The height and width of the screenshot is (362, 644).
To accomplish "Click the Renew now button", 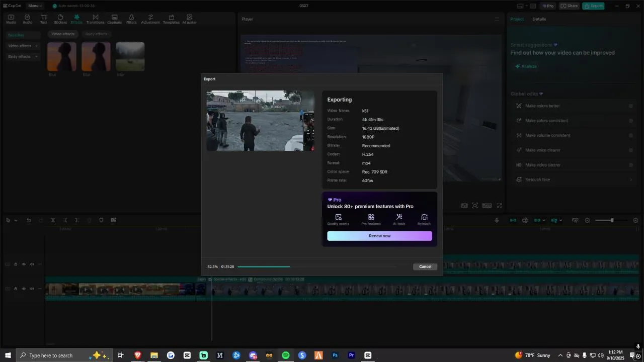I will pyautogui.click(x=379, y=236).
